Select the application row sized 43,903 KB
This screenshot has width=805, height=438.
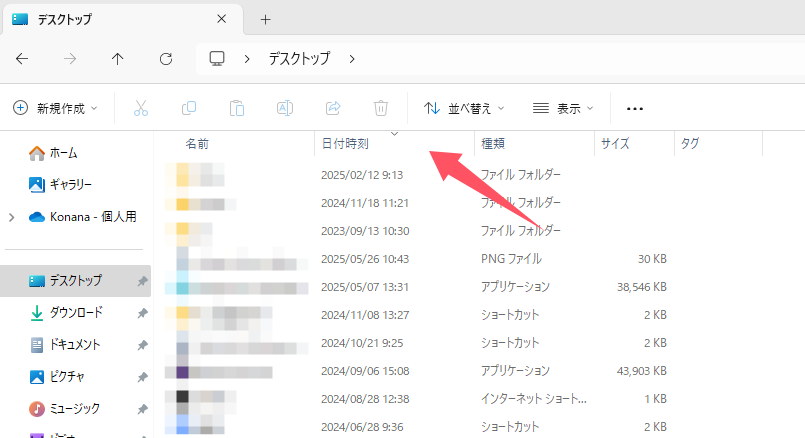[x=416, y=371]
